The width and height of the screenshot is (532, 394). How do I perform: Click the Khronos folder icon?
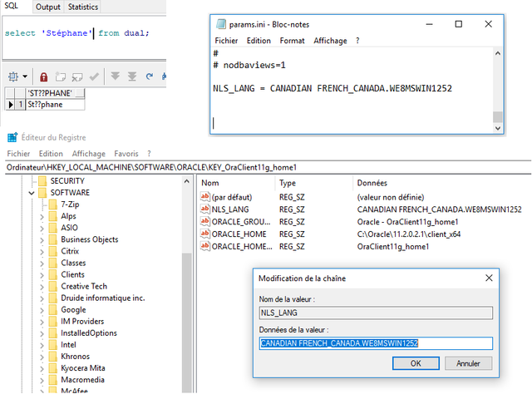53,357
